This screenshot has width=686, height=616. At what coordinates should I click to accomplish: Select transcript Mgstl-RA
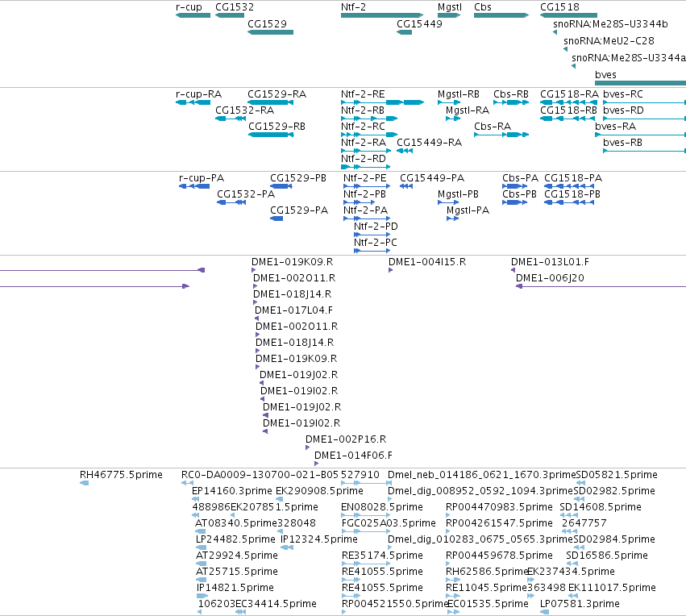(x=453, y=119)
